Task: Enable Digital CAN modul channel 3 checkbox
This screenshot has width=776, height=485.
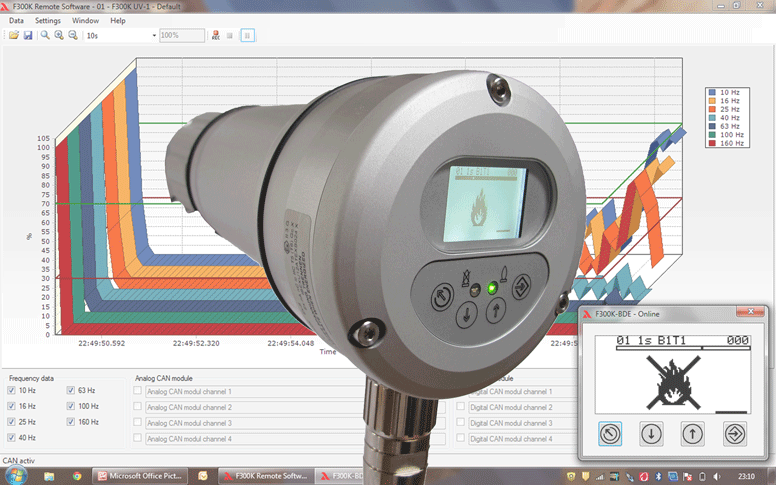Action: tap(460, 423)
